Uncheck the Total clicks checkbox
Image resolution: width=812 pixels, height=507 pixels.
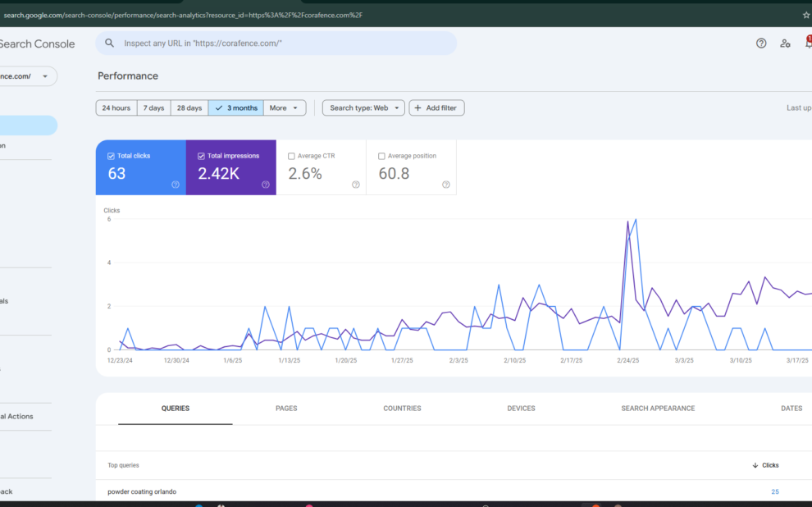pyautogui.click(x=111, y=156)
